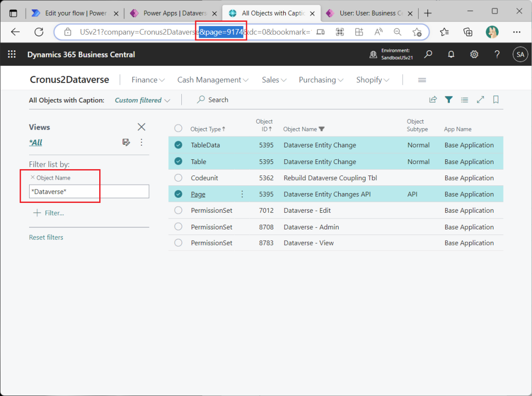
Task: Toggle the filter pane funnel icon
Action: coord(449,100)
